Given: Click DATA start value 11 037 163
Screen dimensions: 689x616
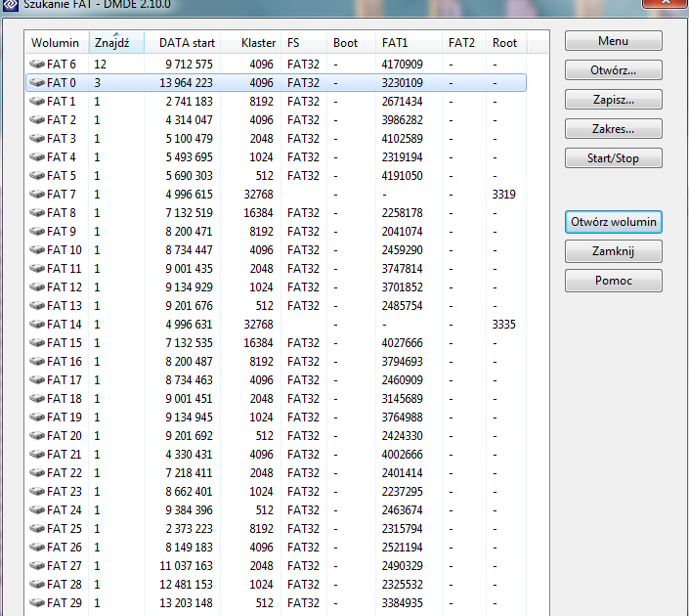Looking at the screenshot, I should (x=187, y=566).
